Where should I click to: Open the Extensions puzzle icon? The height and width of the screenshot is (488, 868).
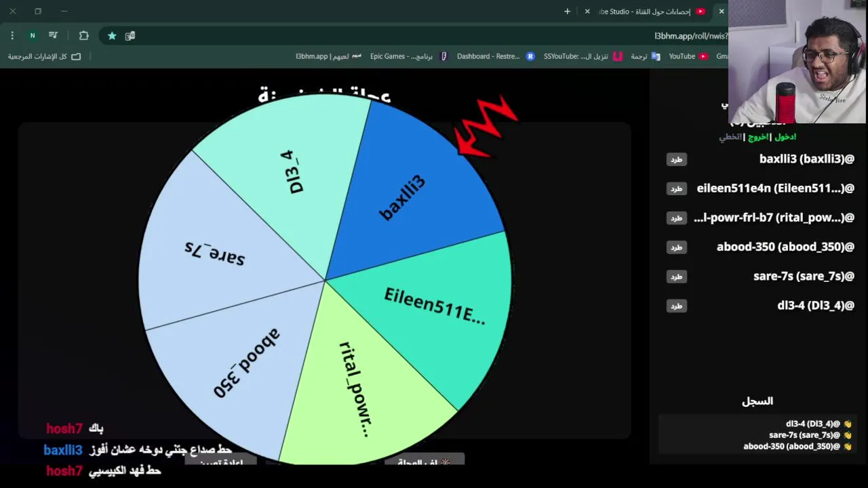(83, 35)
